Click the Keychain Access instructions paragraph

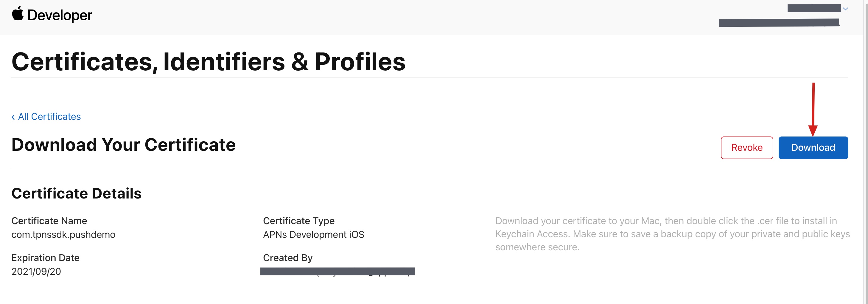(672, 234)
